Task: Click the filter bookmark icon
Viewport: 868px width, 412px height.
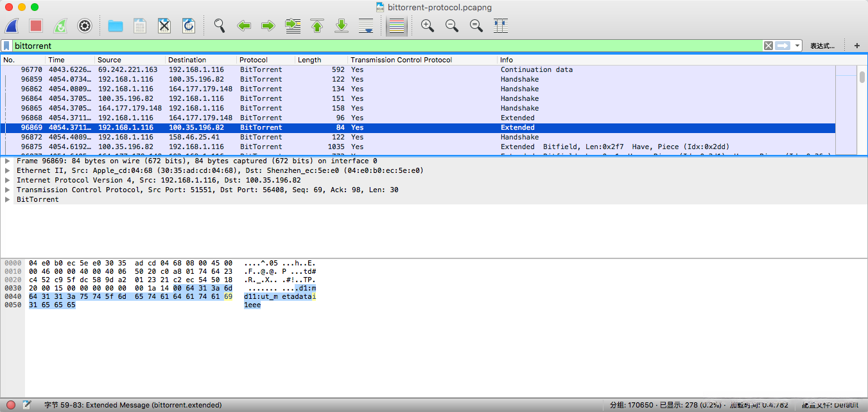Action: [6, 46]
